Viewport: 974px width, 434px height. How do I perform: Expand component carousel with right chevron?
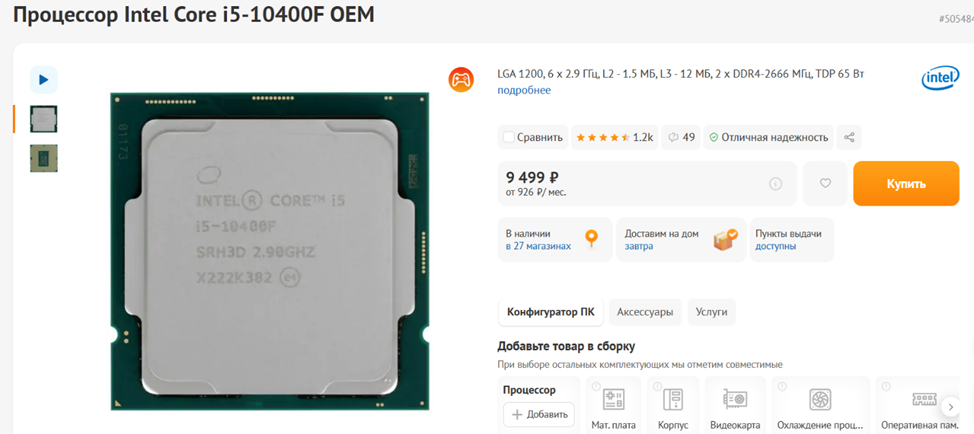click(x=951, y=407)
